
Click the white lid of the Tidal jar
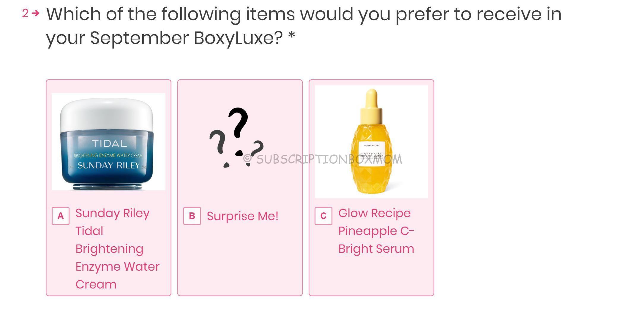click(x=107, y=115)
